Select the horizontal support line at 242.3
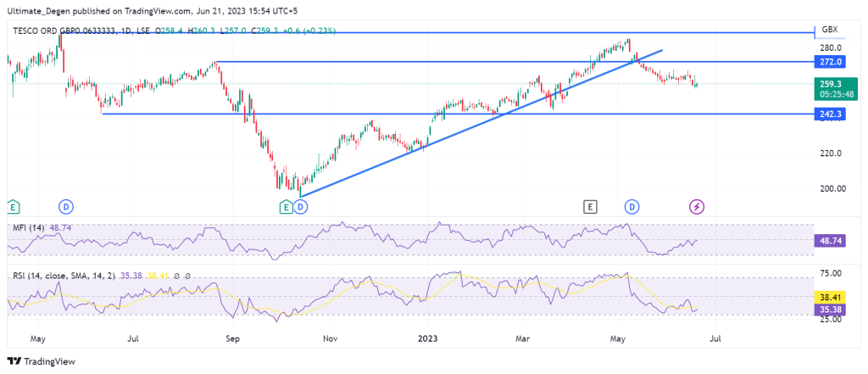Screen dimensions: 868x374 coord(459,114)
